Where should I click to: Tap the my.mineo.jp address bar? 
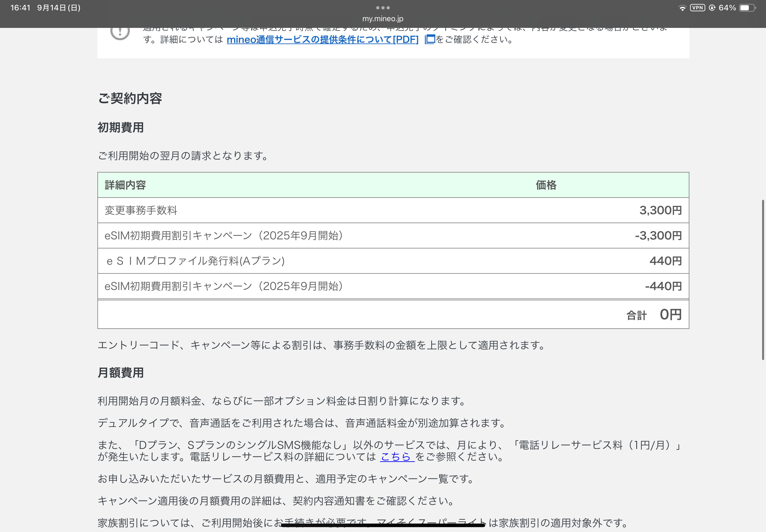[x=383, y=19]
